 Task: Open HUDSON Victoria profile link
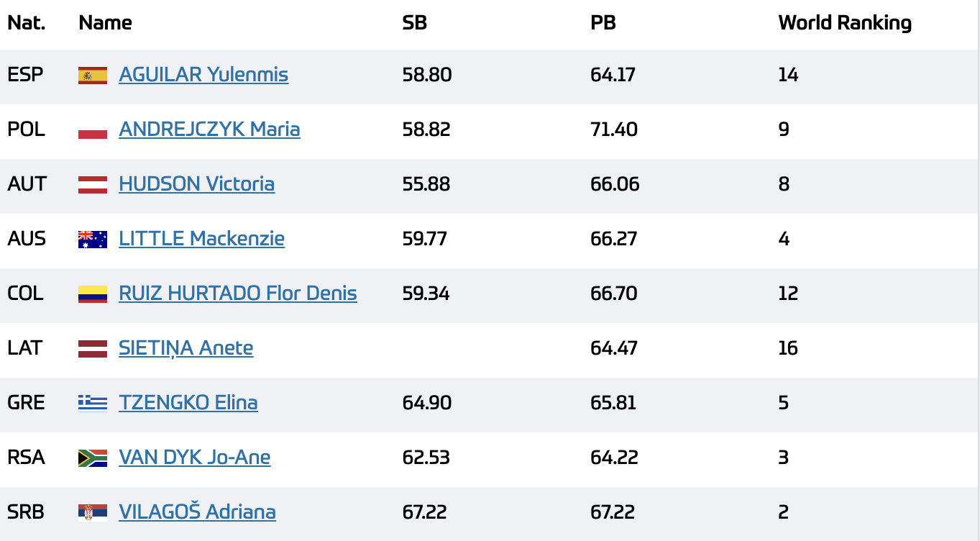point(196,184)
